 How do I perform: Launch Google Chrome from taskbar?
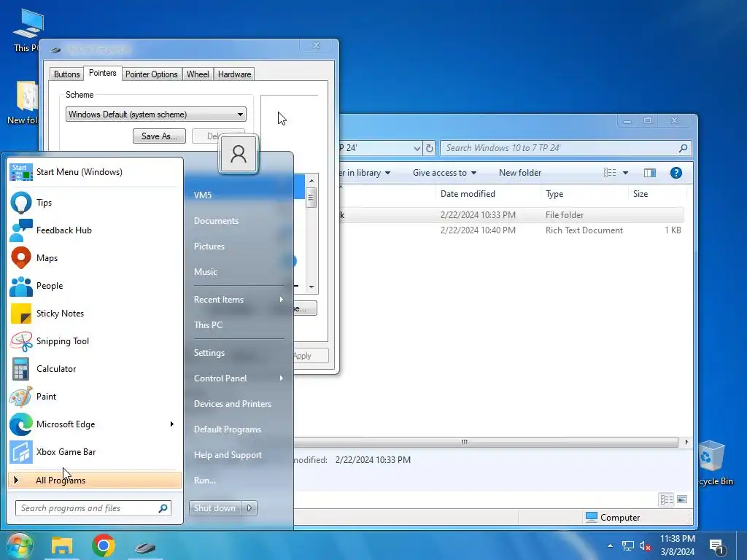coord(104,545)
